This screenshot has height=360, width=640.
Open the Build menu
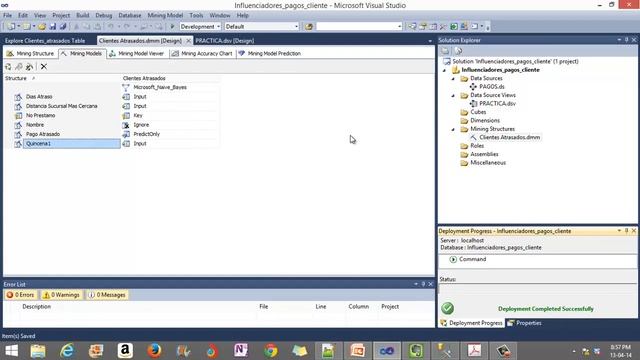(x=82, y=16)
